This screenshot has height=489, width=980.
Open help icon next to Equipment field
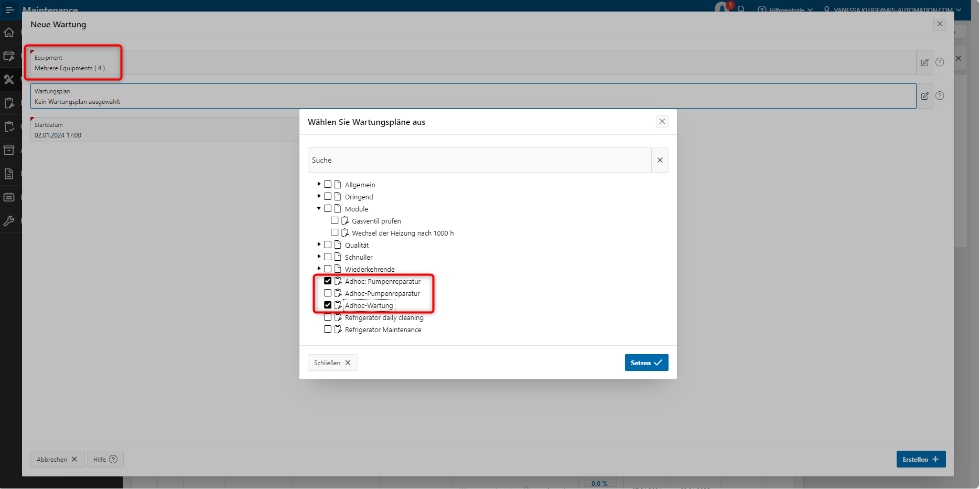click(x=940, y=62)
